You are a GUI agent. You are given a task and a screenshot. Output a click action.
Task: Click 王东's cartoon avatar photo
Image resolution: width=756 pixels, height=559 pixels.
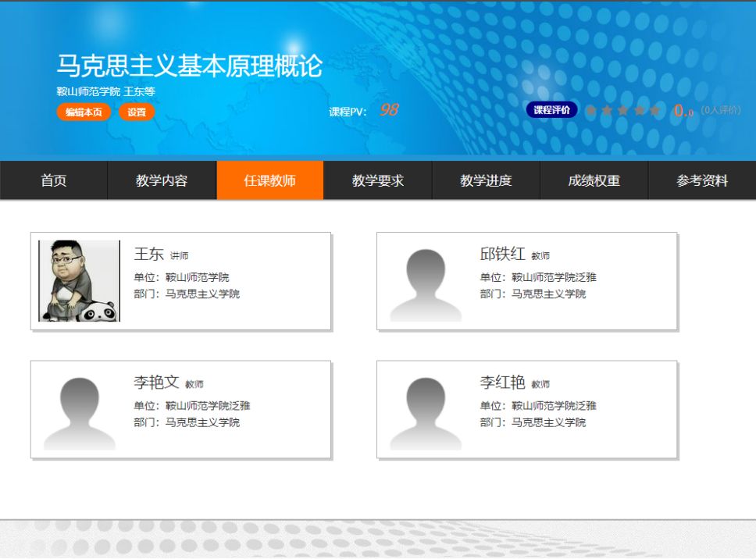coord(79,281)
